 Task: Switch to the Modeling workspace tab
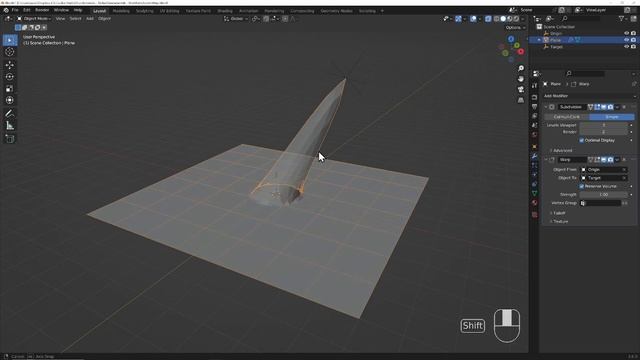121,11
